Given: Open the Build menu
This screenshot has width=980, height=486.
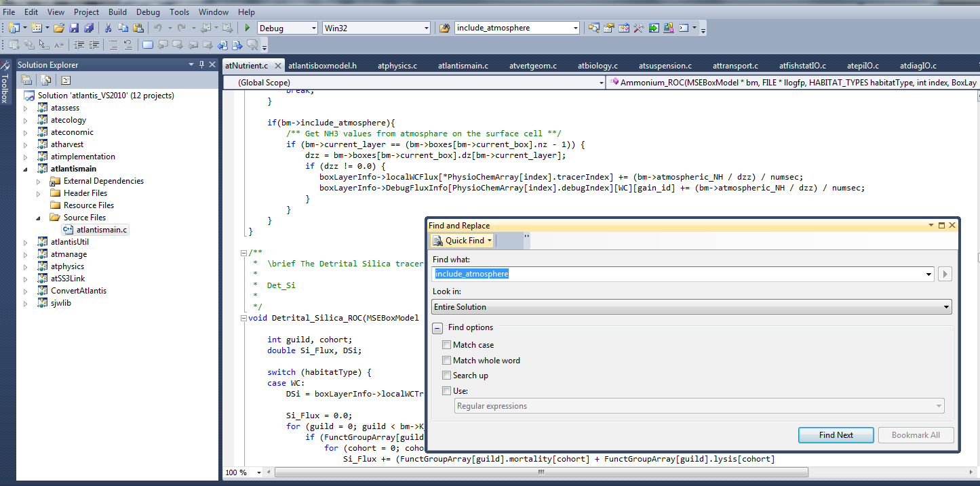Looking at the screenshot, I should click(117, 12).
